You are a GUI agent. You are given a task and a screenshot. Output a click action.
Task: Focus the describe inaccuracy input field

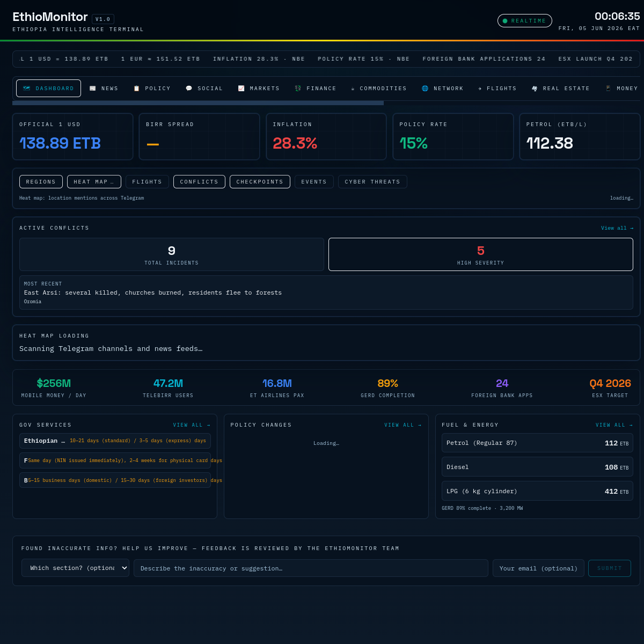click(x=311, y=568)
